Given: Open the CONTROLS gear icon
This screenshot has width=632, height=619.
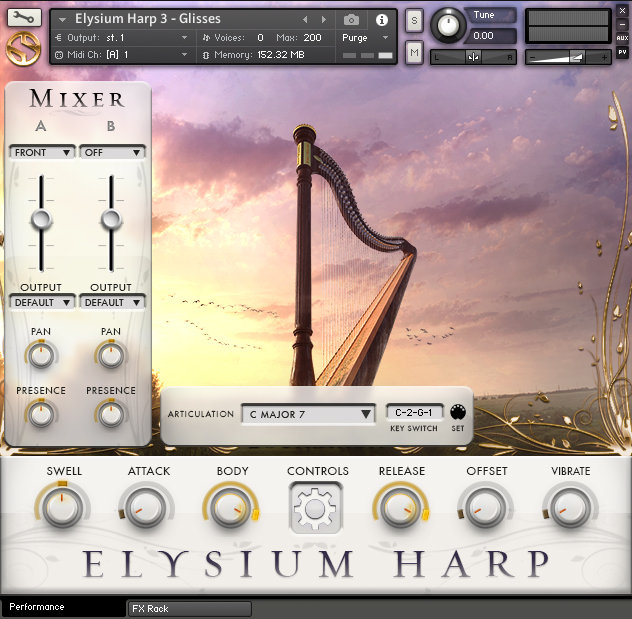Looking at the screenshot, I should [x=315, y=508].
